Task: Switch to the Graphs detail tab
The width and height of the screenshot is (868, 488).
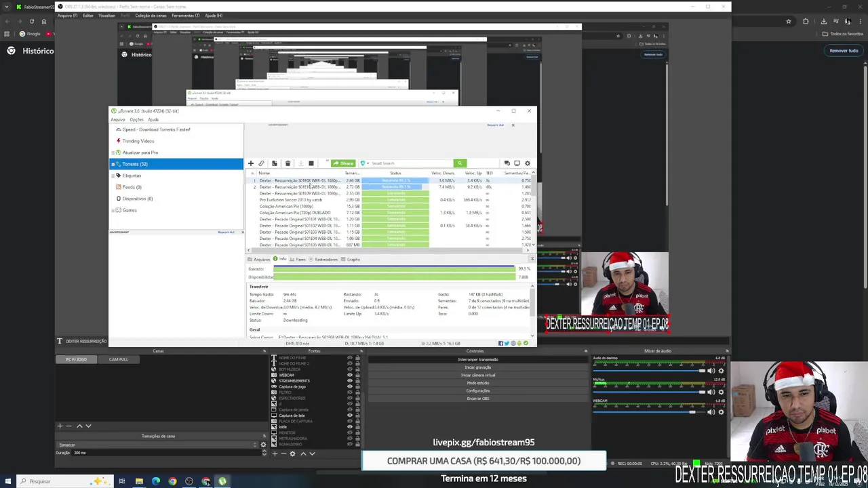Action: pos(351,259)
